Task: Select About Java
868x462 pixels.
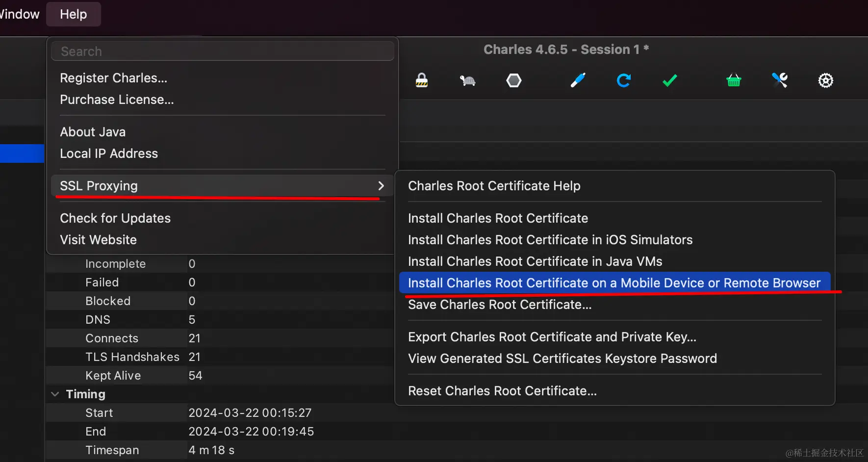Action: pyautogui.click(x=223, y=132)
